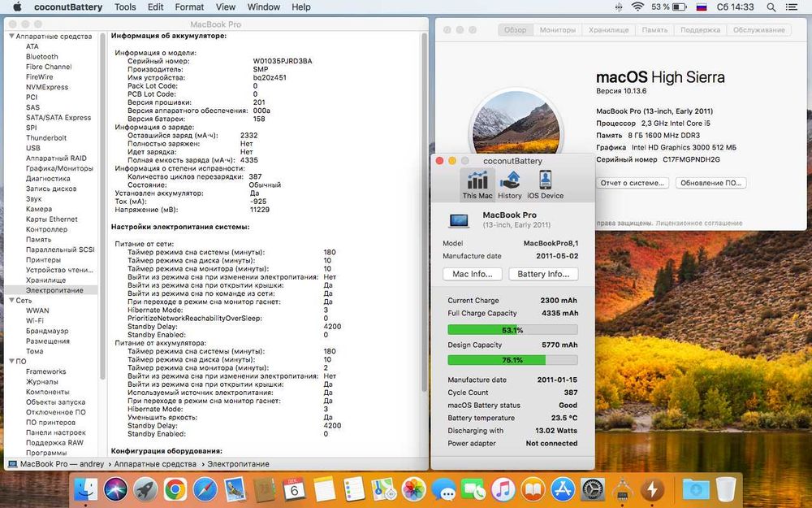
Task: Click Обновление ПО... button
Action: (x=710, y=183)
